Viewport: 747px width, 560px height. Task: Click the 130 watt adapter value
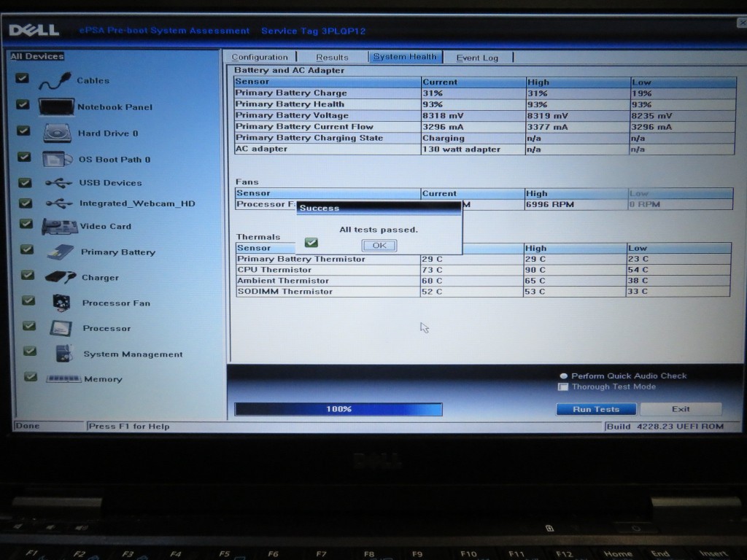461,149
